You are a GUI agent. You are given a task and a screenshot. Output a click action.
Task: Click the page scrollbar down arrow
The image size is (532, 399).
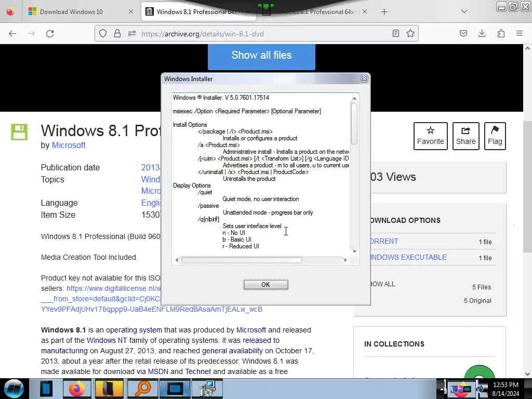point(528,374)
